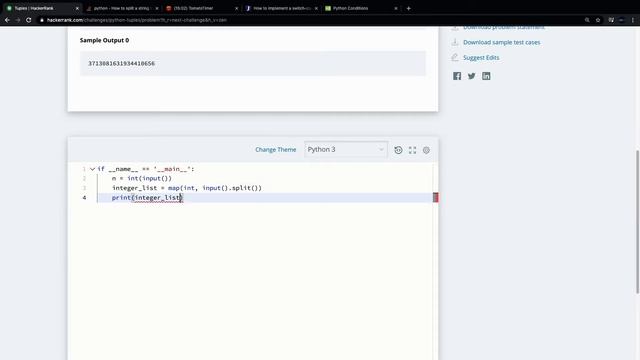Click the download icon beside sample test cases

455,42
